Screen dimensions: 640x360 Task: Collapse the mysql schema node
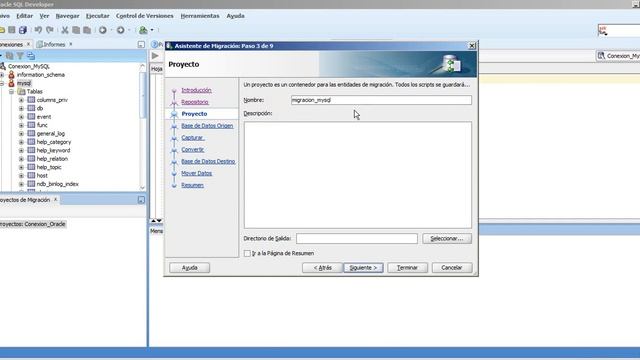click(x=2, y=83)
